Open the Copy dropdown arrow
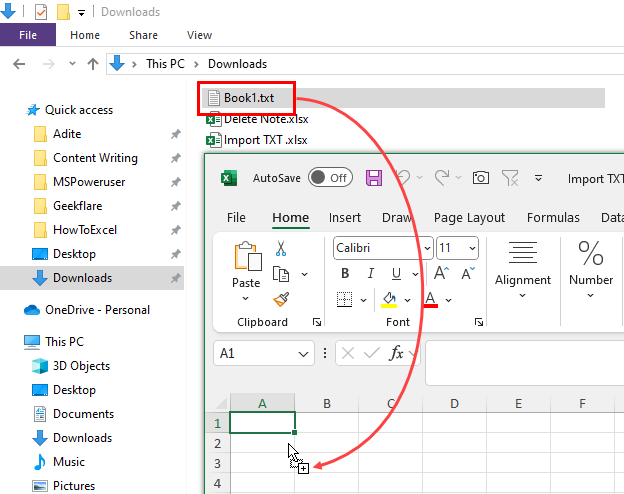The height and width of the screenshot is (494, 624). pos(304,274)
